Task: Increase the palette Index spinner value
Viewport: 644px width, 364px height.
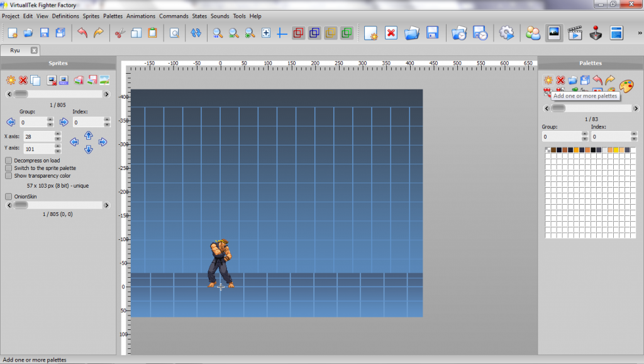Action: [634, 134]
